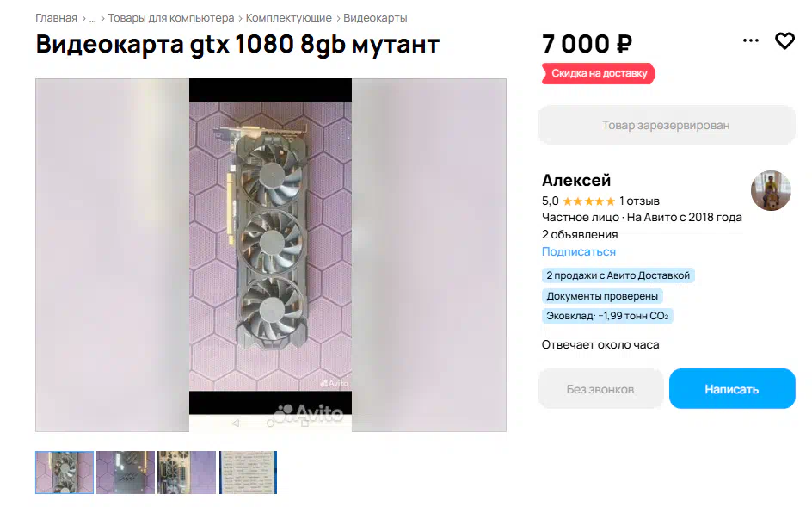Select third thumbnail showing card ports
The image size is (812, 507).
[x=187, y=473]
